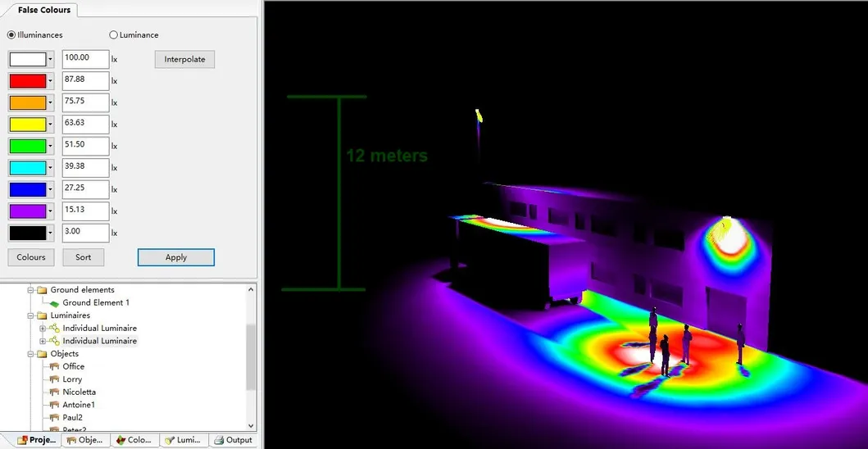Collapse the Luminaires folder node
This screenshot has width=868, height=449.
pos(31,315)
